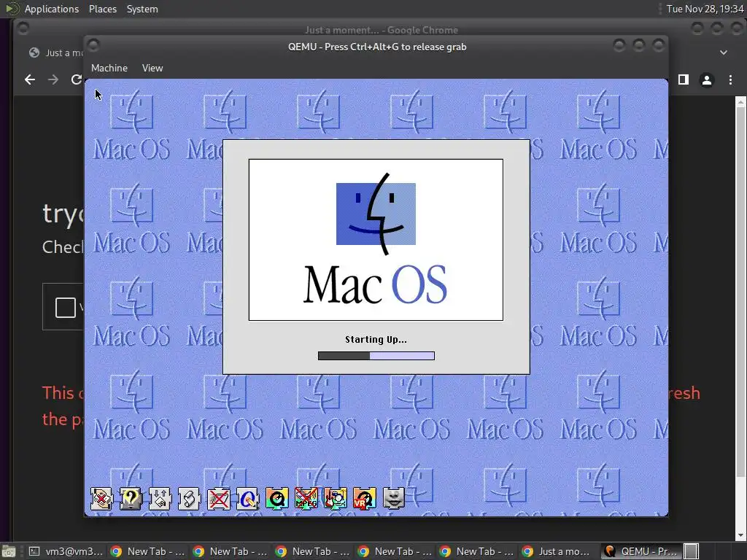Open the Chrome profile avatar icon
Screen dimensions: 747x560
click(x=707, y=80)
